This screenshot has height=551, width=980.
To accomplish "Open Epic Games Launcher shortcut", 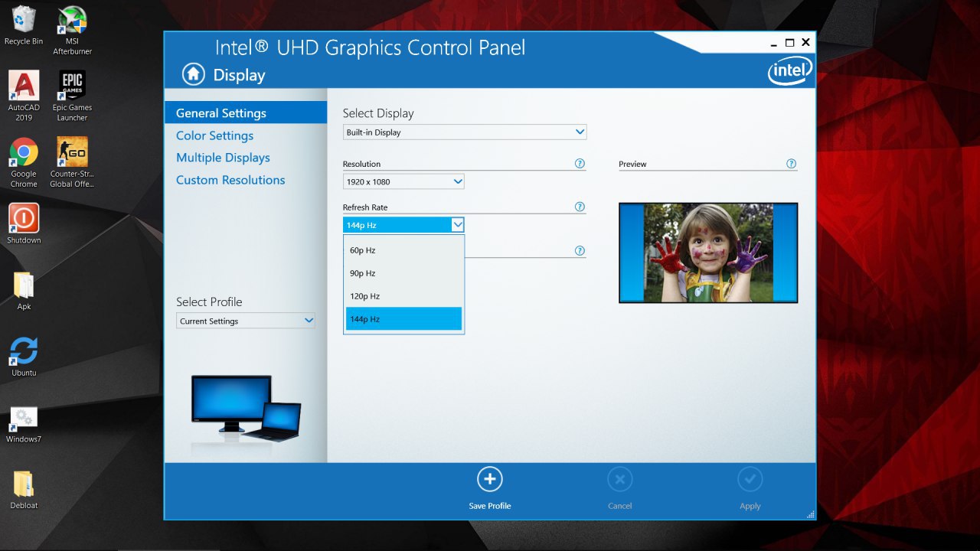I will (x=72, y=96).
